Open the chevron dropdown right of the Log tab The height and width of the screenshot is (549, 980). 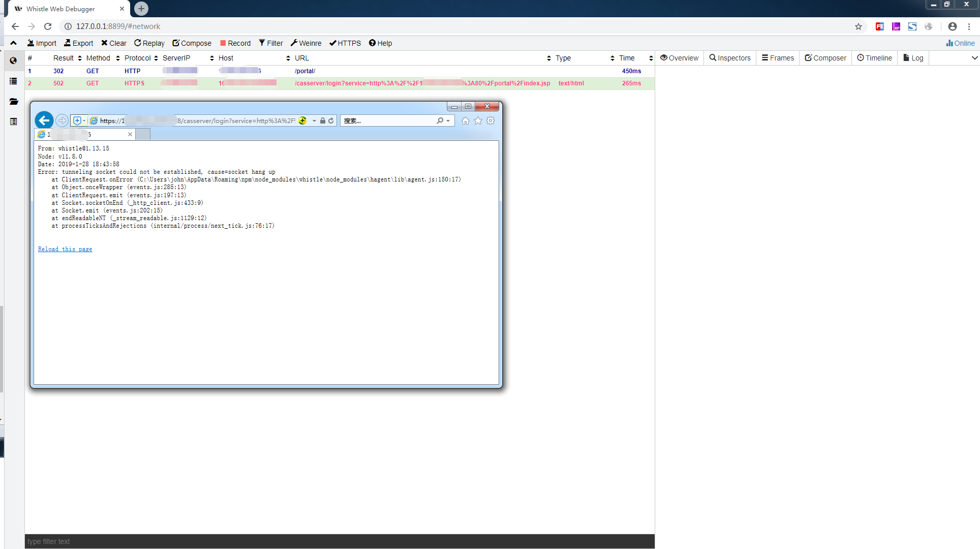(974, 58)
